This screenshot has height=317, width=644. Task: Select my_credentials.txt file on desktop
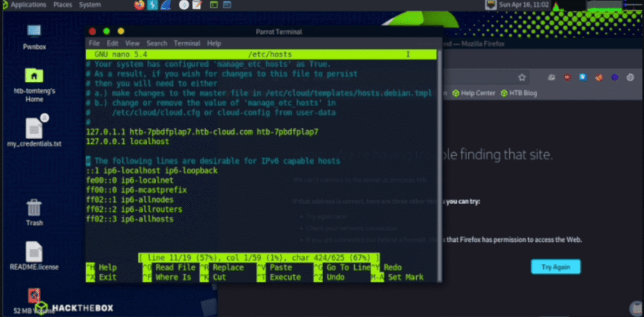[35, 131]
